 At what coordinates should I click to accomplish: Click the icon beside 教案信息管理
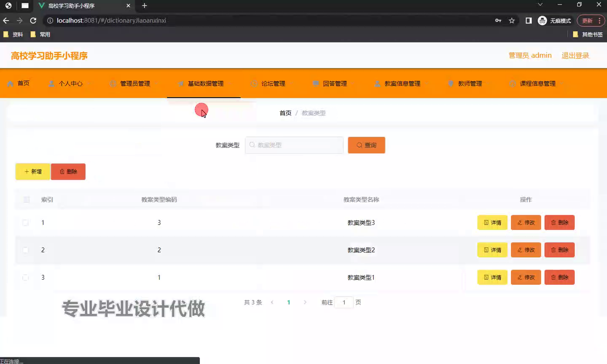click(x=377, y=83)
